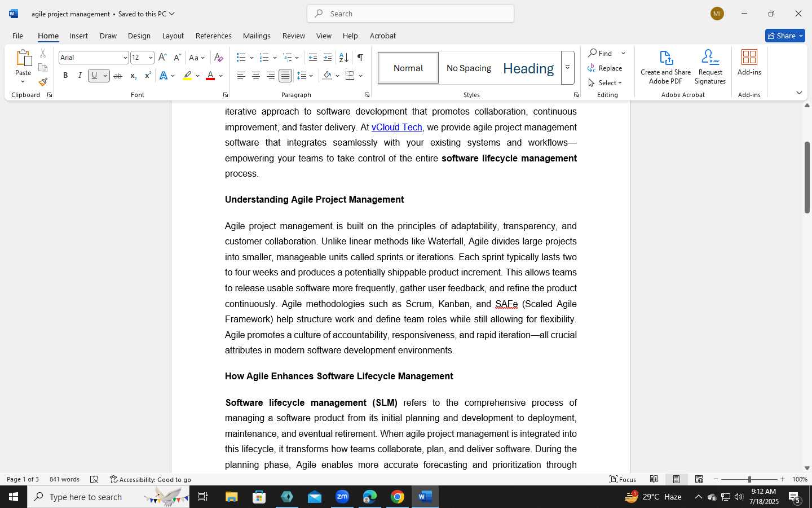
Task: Switch to the Layout tab
Action: tap(173, 36)
